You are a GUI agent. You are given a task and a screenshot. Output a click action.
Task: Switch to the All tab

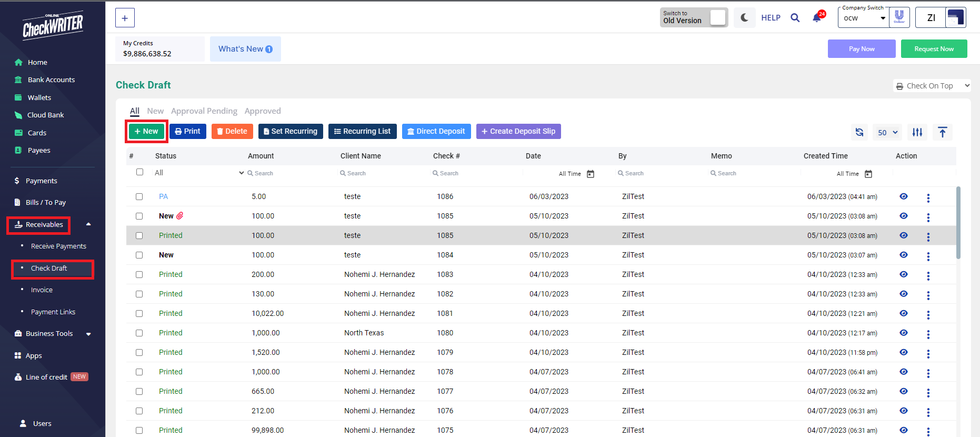[135, 111]
